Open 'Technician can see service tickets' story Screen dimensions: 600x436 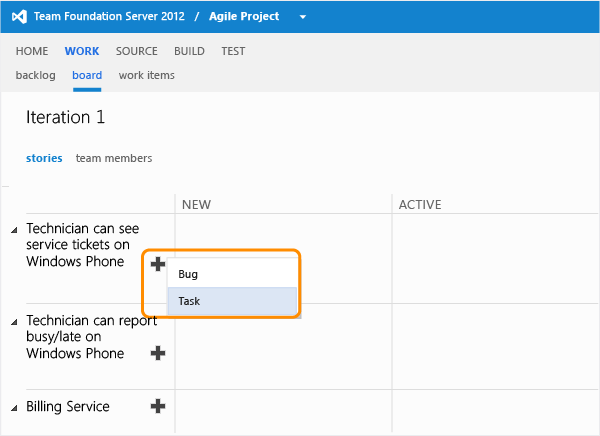coord(82,245)
